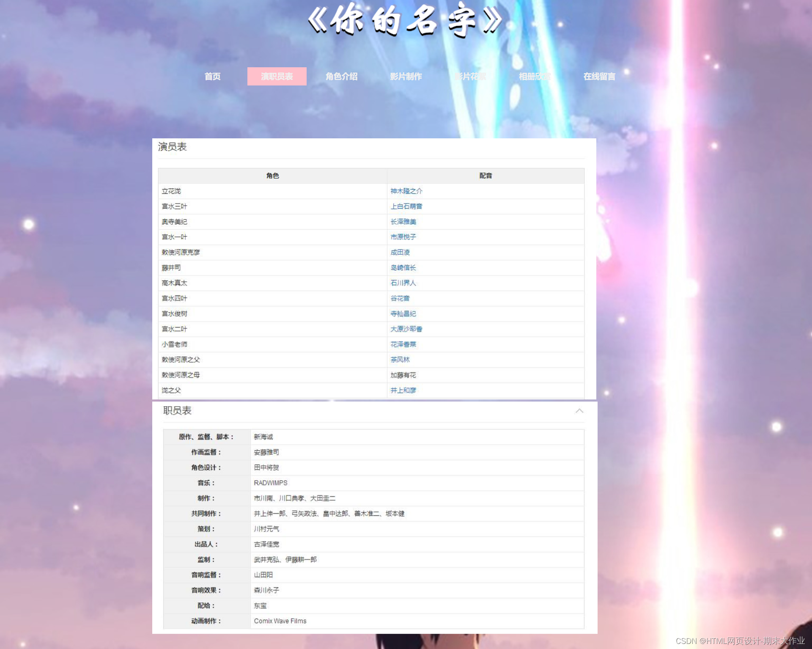Click the 市原悦子 link
The image size is (812, 649).
point(403,237)
